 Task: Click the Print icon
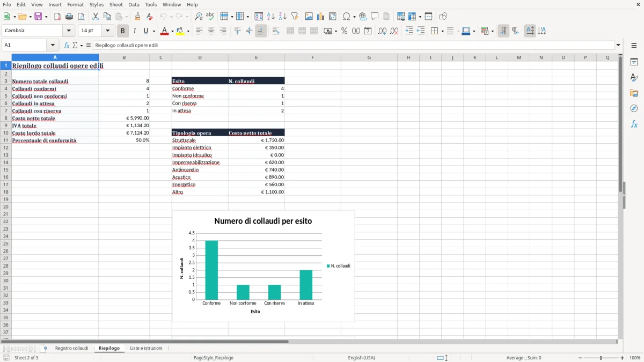point(69,17)
